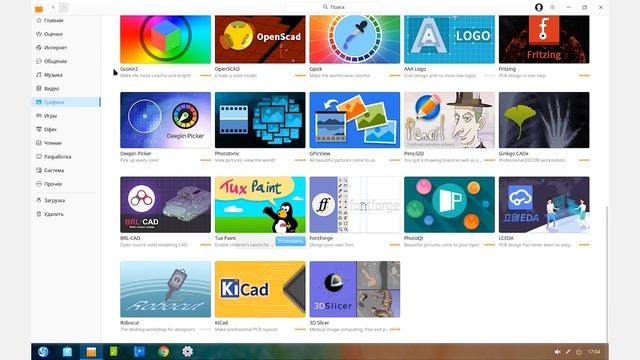Open the Deepin Picker thumbnail
This screenshot has height=360, width=640.
click(x=165, y=120)
